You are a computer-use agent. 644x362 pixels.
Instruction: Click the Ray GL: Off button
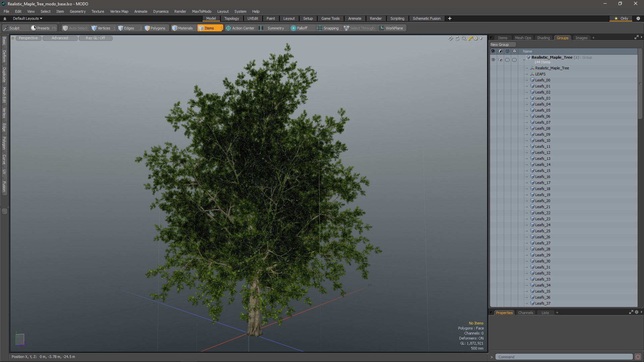click(95, 38)
